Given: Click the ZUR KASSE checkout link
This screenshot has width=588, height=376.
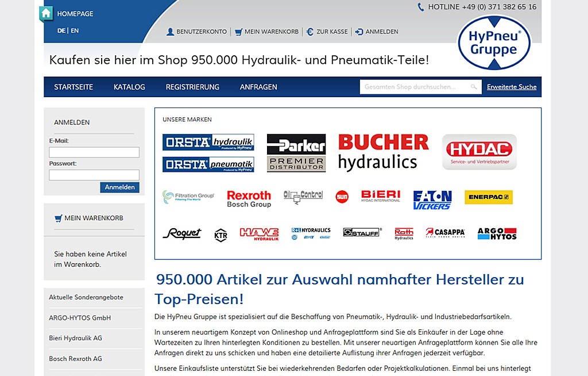Looking at the screenshot, I should click(x=327, y=32).
